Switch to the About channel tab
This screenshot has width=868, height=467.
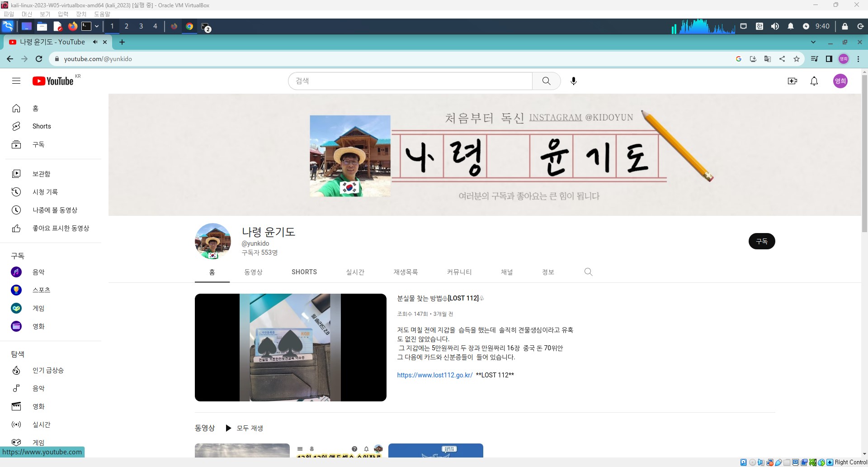[x=548, y=272]
